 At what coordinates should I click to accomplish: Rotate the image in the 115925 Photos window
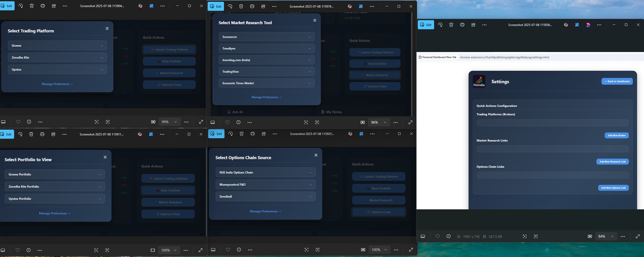(230, 134)
